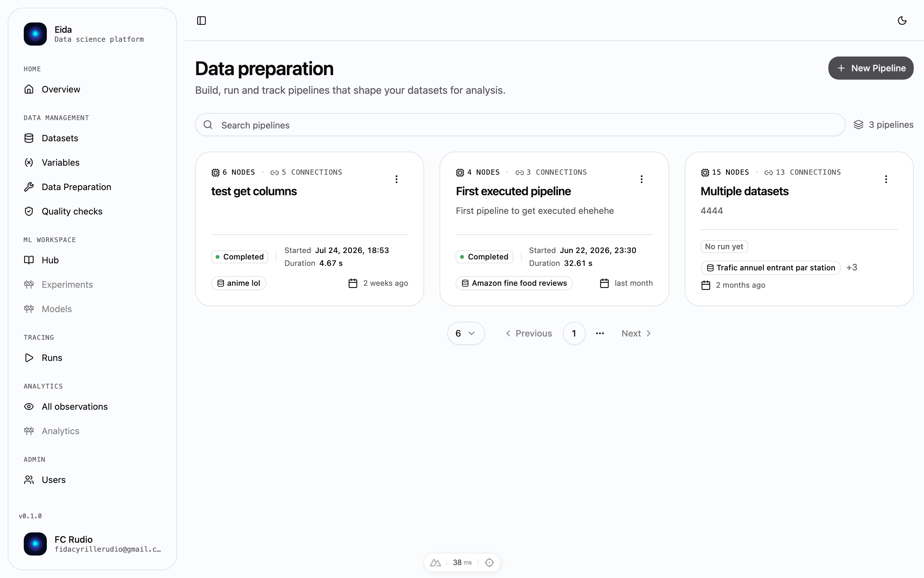Toggle the sidebar panel icon
The image size is (924, 578).
201,21
